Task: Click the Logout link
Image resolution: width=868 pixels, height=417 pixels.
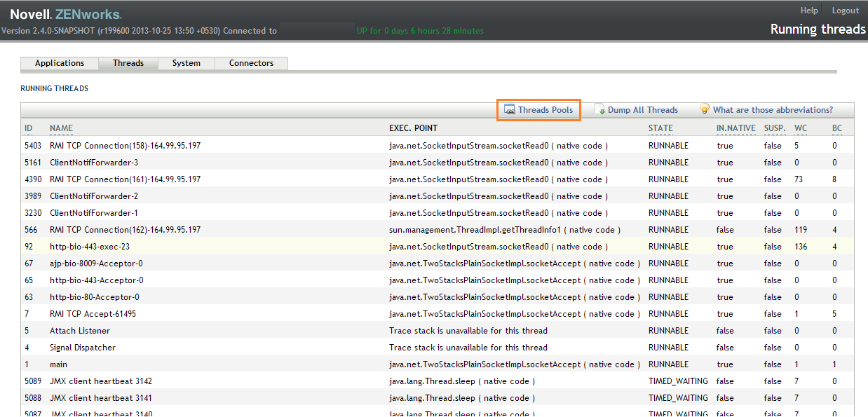Action: click(x=845, y=11)
